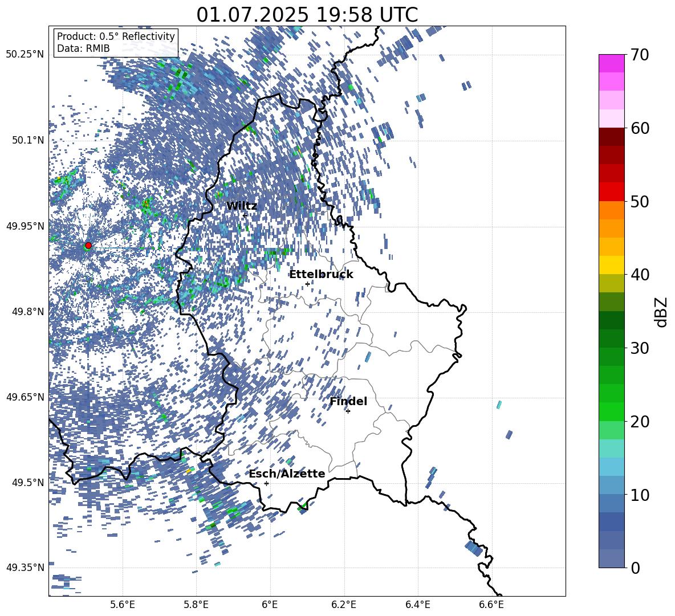This screenshot has height=616, width=675.
Task: Click the title '01.07.2025 19:58 UTC'
Action: (307, 15)
